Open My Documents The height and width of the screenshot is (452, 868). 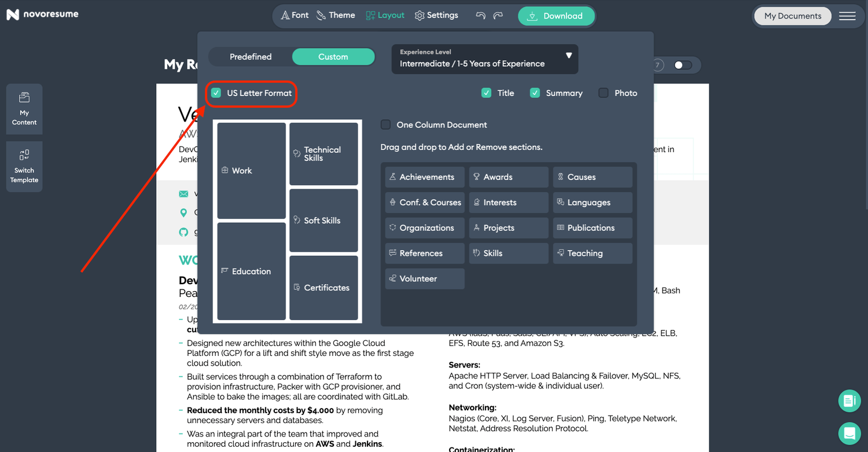792,16
